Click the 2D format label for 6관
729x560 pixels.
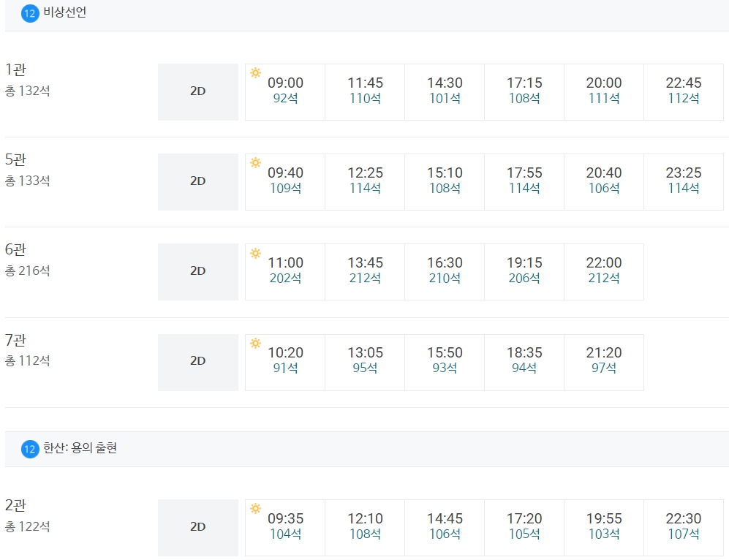(198, 272)
